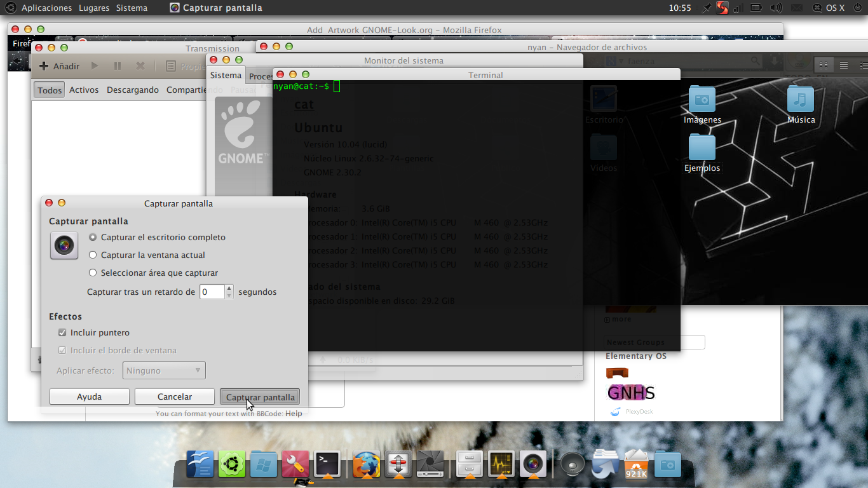Click the delay spinner arrows
This screenshot has width=868, height=488.
point(229,292)
